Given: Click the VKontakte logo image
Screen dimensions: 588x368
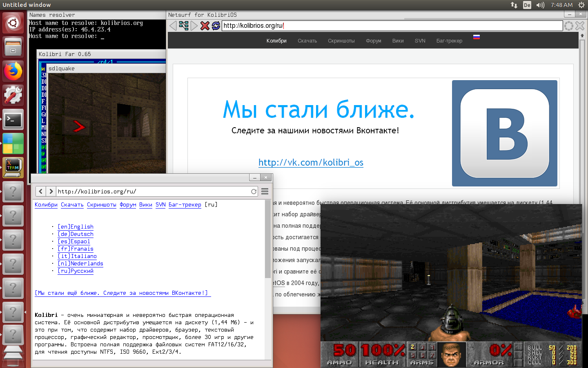Looking at the screenshot, I should pyautogui.click(x=505, y=133).
